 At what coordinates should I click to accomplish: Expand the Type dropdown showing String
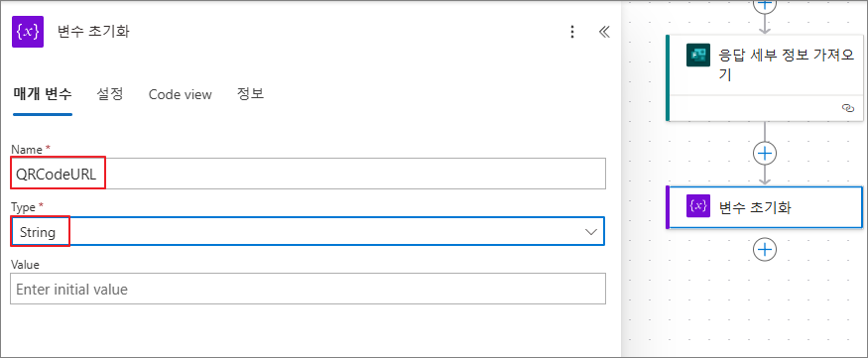pos(308,231)
